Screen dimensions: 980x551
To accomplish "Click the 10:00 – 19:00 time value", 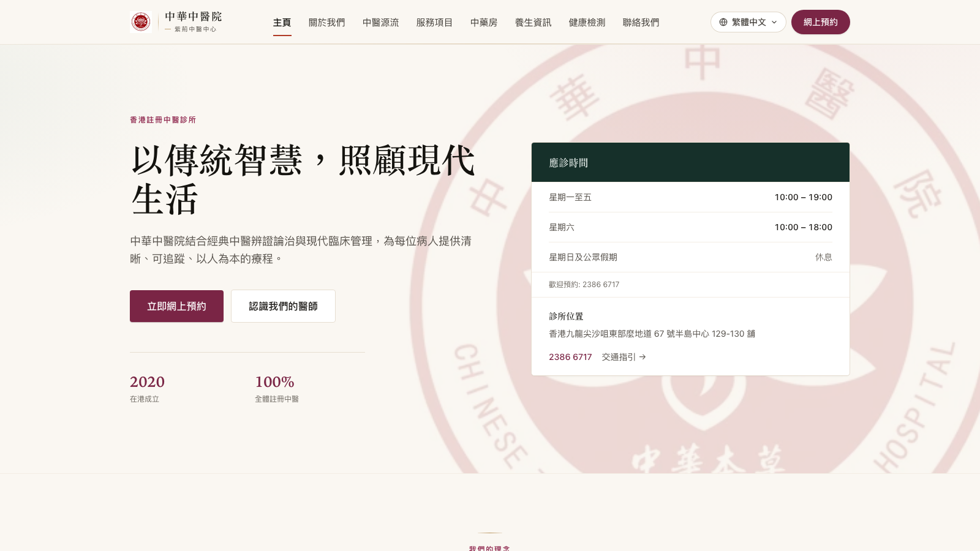I will (803, 197).
